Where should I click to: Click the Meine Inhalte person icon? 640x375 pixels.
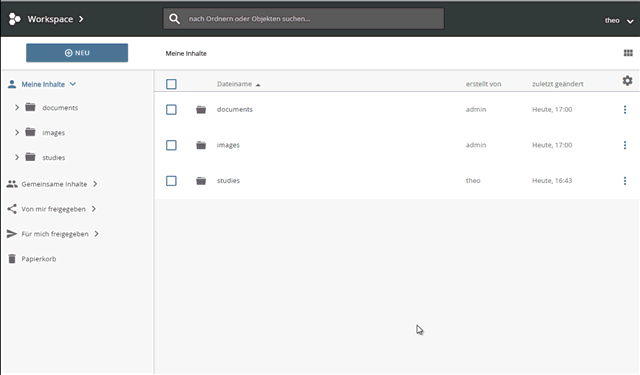(x=12, y=84)
